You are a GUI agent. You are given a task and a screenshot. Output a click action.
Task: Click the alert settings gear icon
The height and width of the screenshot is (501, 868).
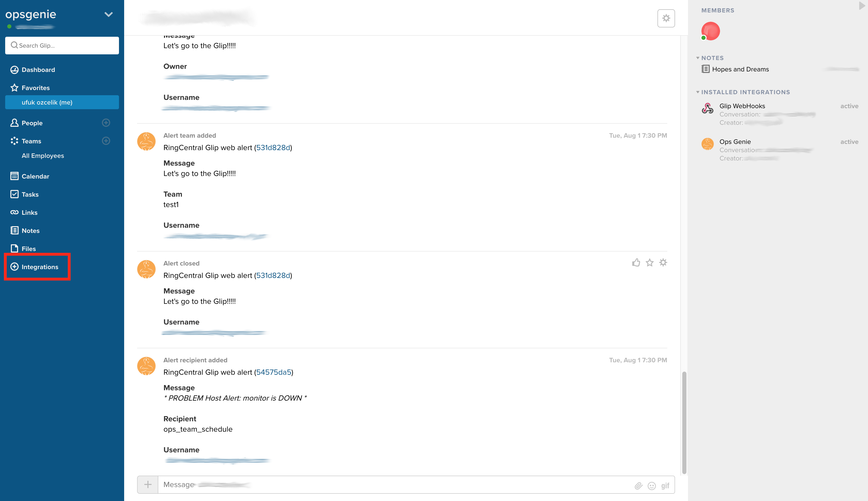(x=663, y=263)
